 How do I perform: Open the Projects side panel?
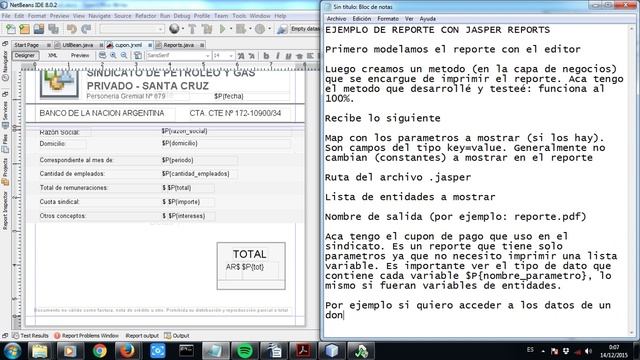coord(5,171)
